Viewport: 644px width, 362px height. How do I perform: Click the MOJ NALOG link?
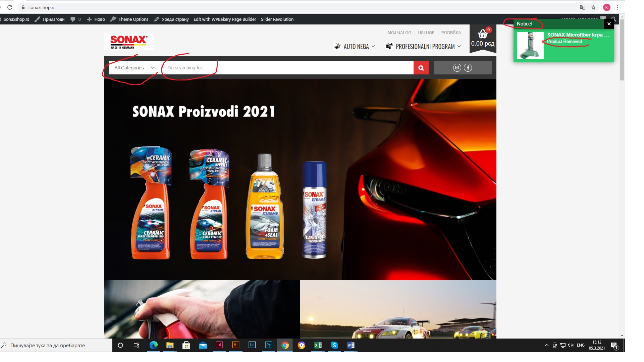399,33
